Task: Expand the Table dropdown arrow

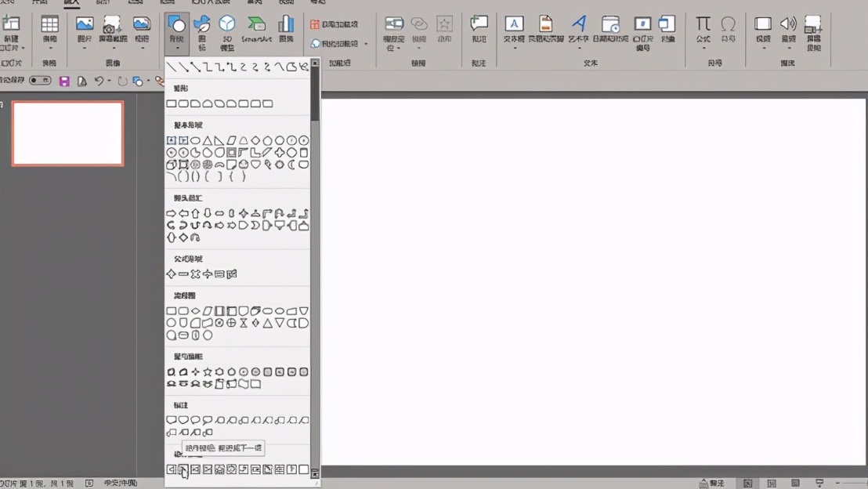Action: (x=50, y=48)
